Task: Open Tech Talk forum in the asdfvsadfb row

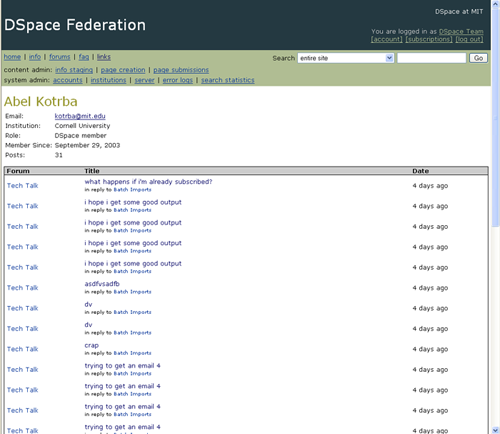Action: [23, 288]
